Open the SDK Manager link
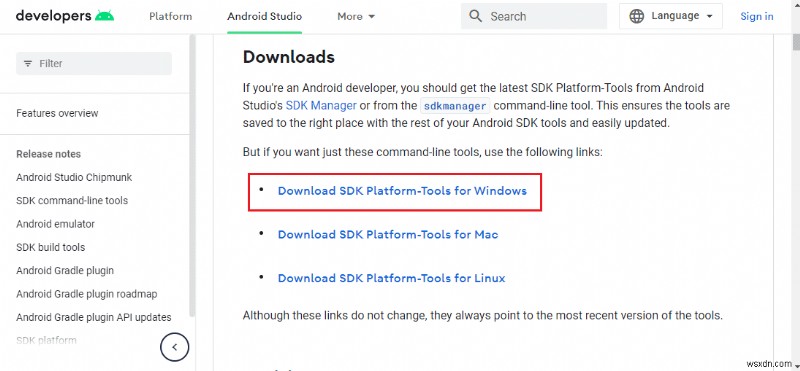 [x=321, y=106]
